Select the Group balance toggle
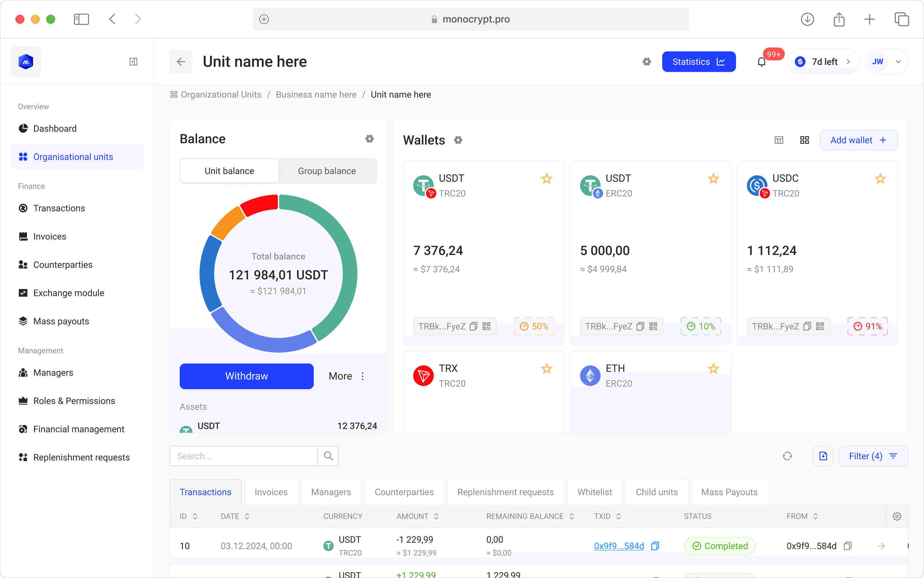The height and width of the screenshot is (578, 924). (327, 171)
